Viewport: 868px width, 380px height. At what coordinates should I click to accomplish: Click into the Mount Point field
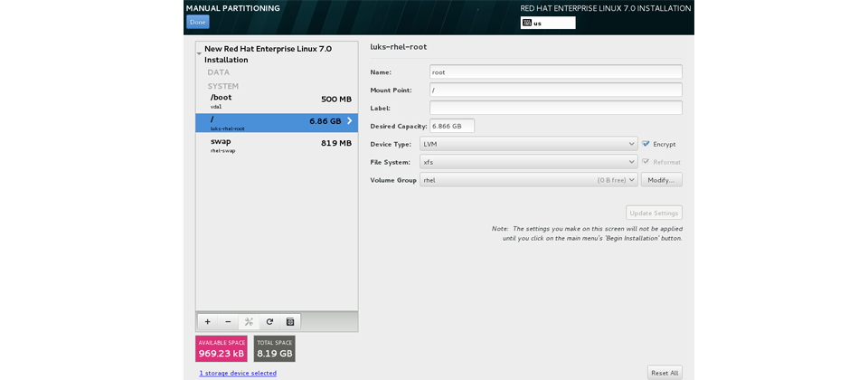556,90
